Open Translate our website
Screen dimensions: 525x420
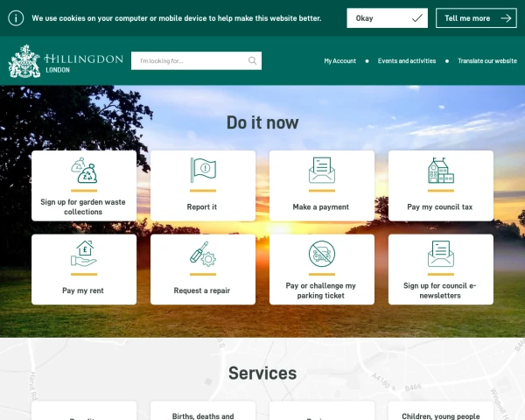[x=487, y=61]
